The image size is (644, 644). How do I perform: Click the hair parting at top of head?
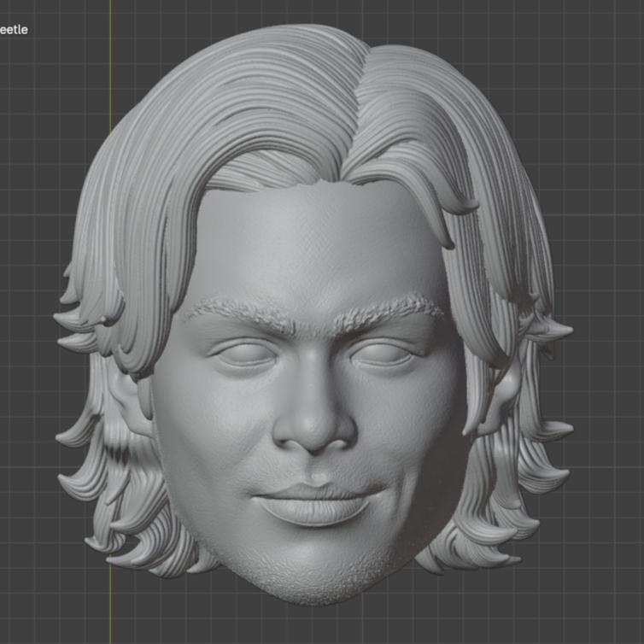(357, 94)
